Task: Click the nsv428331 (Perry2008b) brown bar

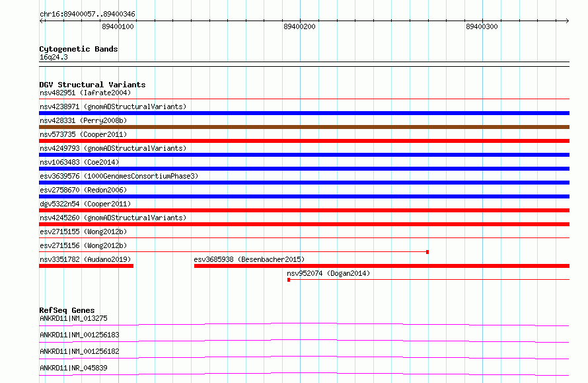Action: [x=304, y=127]
